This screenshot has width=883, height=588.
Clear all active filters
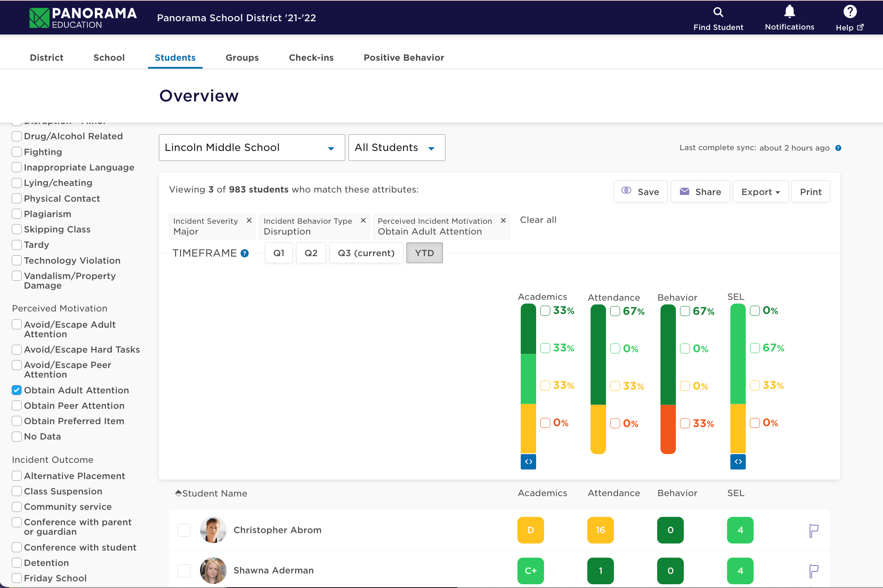(538, 220)
